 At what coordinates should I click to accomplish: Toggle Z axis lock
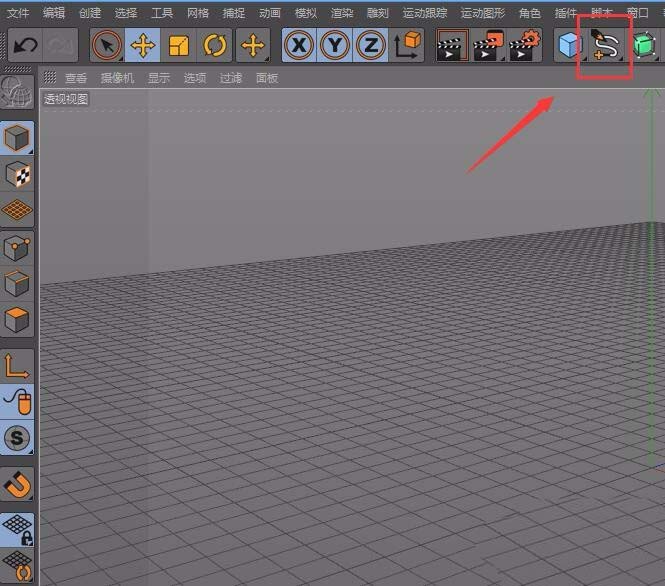pyautogui.click(x=370, y=45)
